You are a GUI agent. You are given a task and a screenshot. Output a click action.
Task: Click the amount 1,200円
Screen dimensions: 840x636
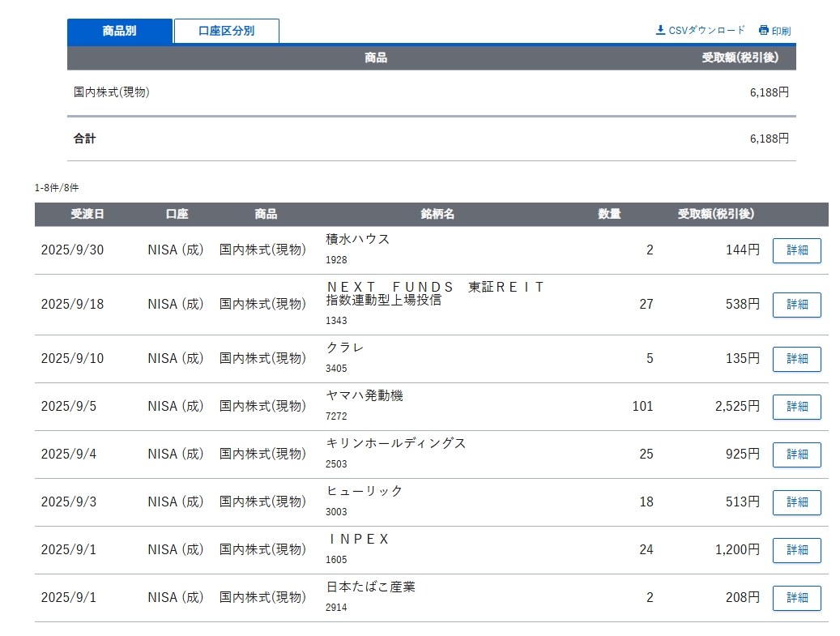[737, 549]
